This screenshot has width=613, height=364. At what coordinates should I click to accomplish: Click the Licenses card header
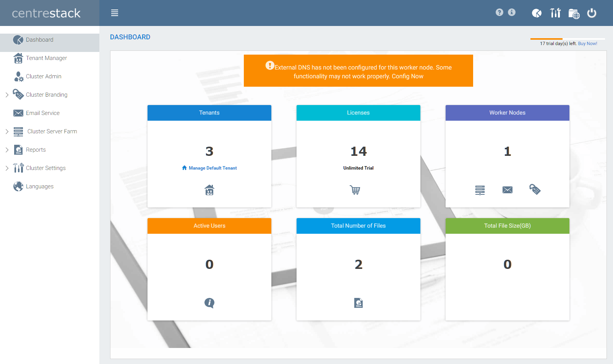(x=358, y=113)
